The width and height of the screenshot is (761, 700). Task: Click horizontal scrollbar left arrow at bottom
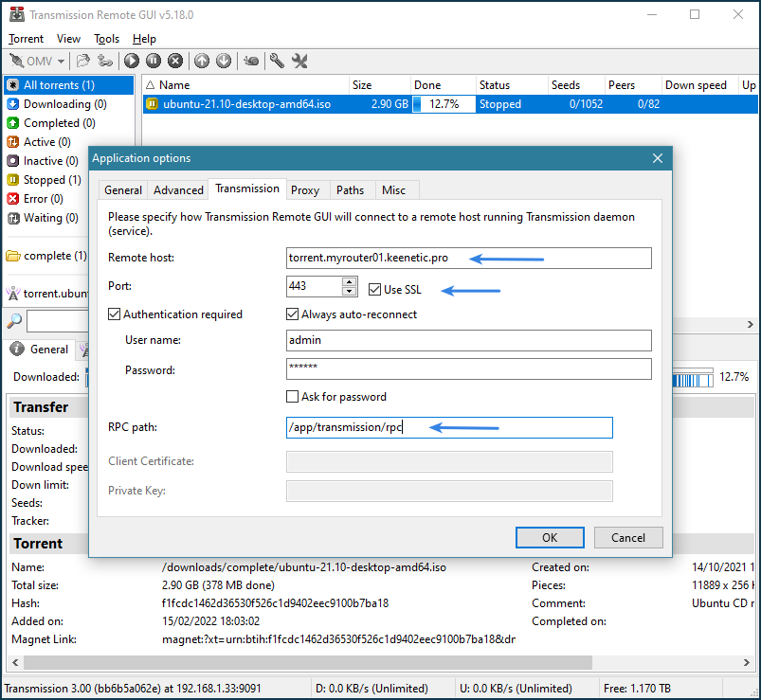[x=15, y=662]
